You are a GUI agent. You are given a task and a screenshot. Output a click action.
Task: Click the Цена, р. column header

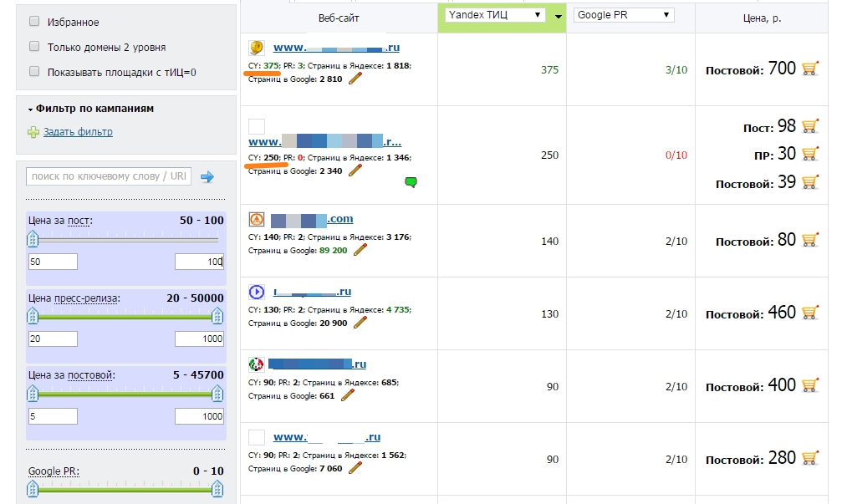coord(762,18)
